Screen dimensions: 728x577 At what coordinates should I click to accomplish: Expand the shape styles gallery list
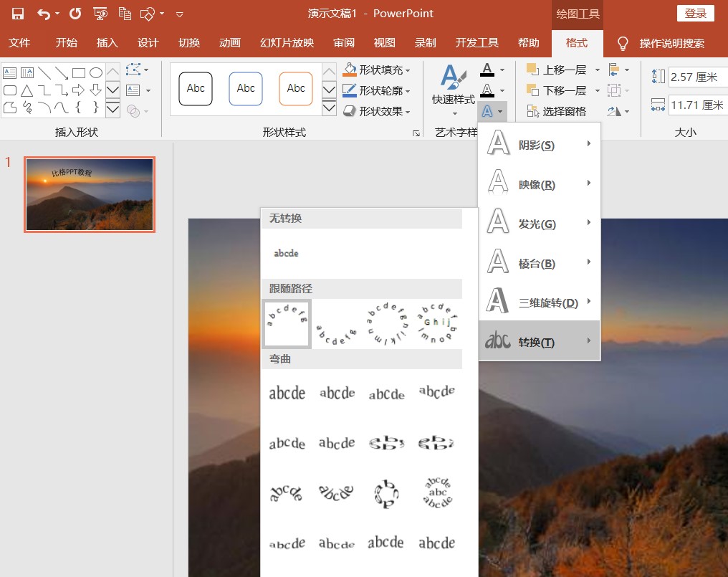(329, 108)
